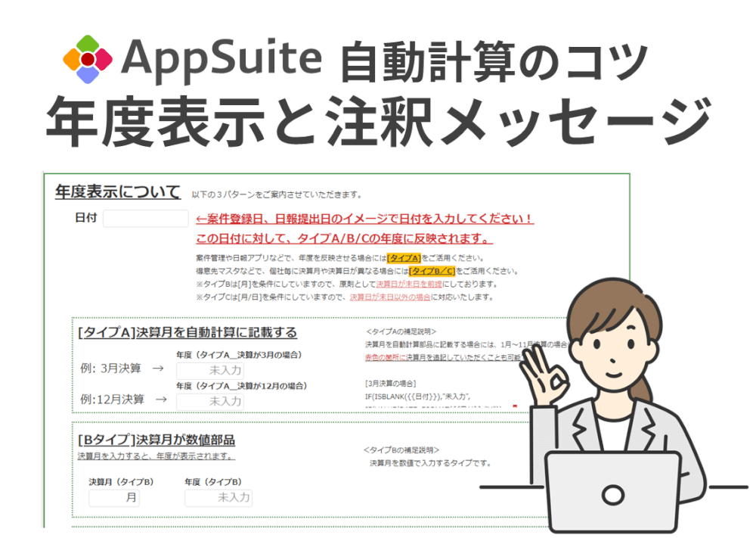Click the 日付 date input field

click(145, 218)
